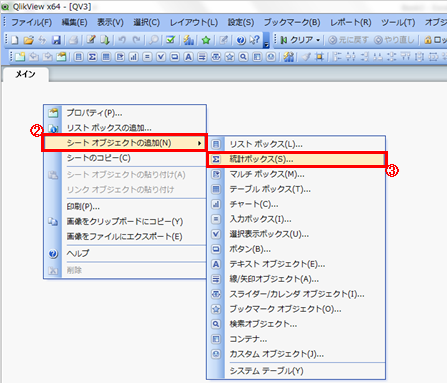The image size is (447, 383).
Task: Click the Table Box icon in design toolbar
Action: tap(106, 57)
